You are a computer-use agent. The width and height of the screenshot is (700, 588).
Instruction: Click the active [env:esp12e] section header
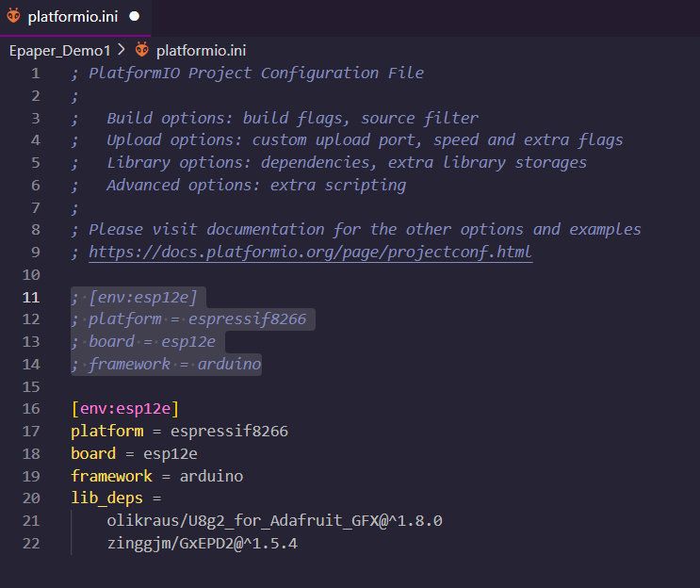pos(125,409)
